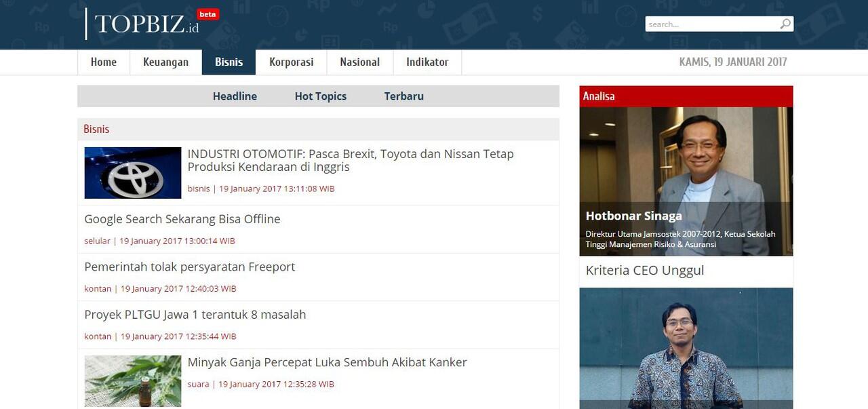Click the Toyota logo thumbnail
The height and width of the screenshot is (409, 868).
133,173
